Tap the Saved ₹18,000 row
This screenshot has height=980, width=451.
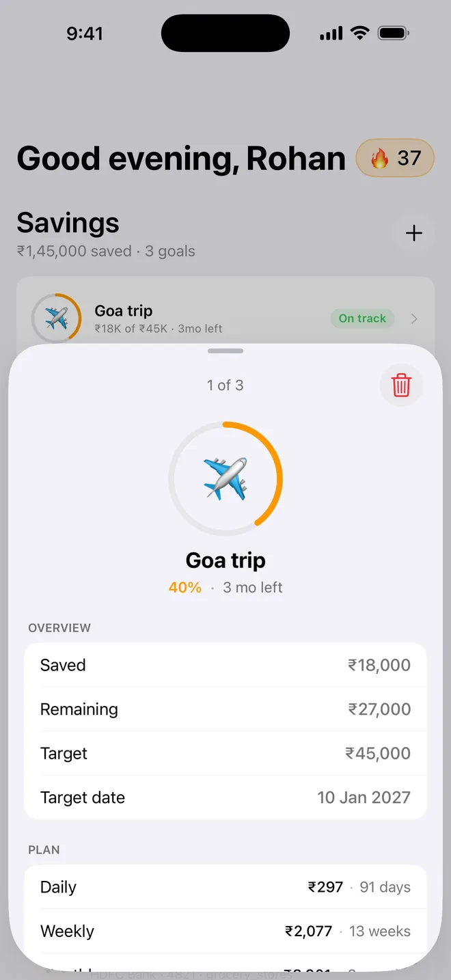coord(225,665)
